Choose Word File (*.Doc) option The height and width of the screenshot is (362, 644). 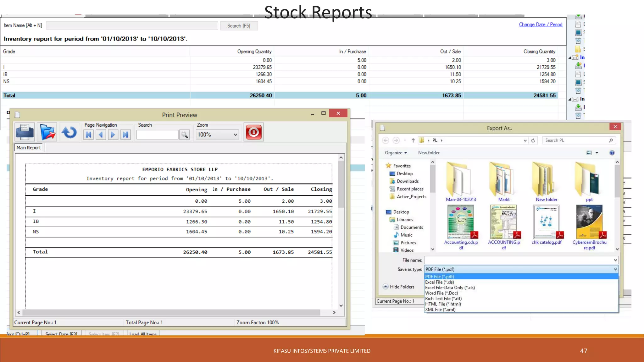521,293
